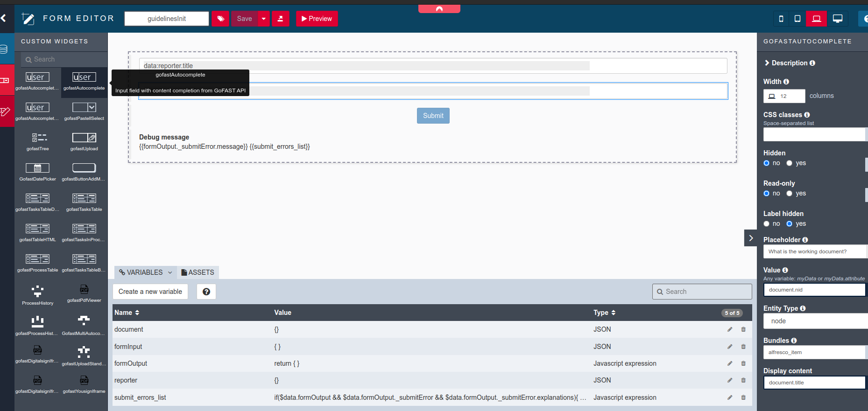Click the Width columns input
Screen dimensions: 868x411
pyautogui.click(x=784, y=96)
